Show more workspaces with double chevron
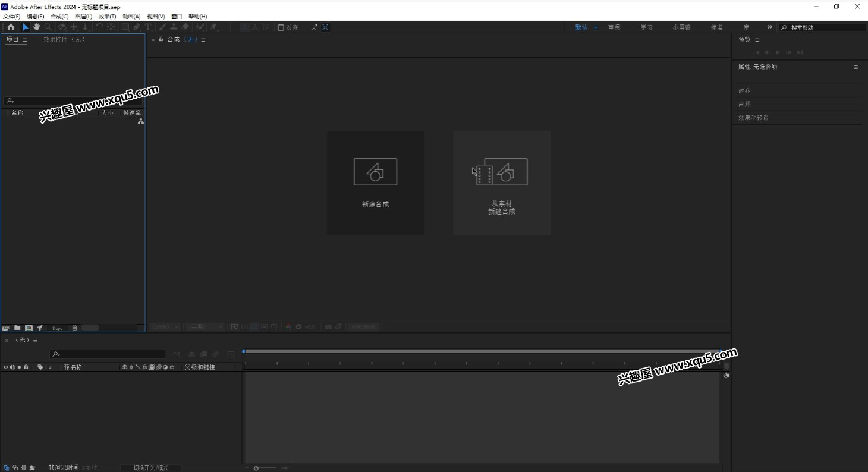Viewport: 868px width, 472px height. [x=770, y=27]
